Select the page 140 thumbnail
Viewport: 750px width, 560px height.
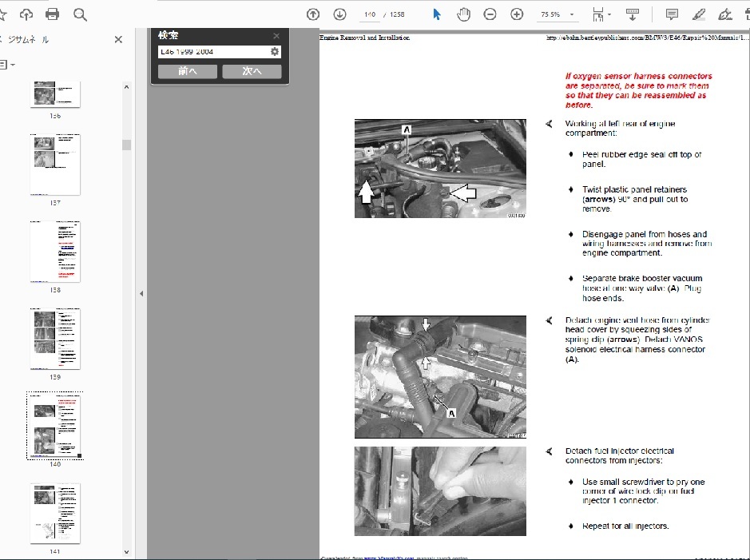[x=55, y=426]
